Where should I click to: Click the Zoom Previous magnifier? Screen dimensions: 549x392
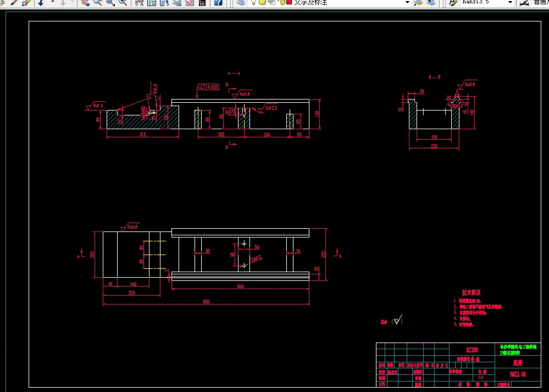click(123, 2)
